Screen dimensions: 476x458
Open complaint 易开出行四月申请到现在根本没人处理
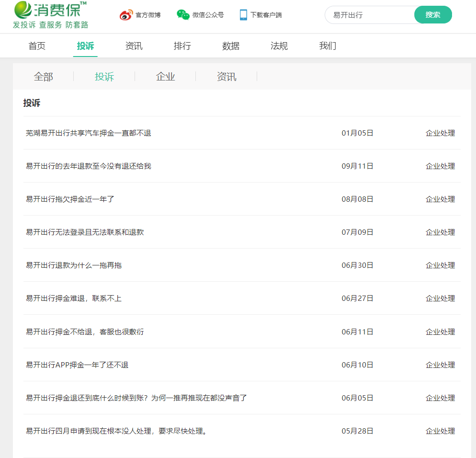coord(116,431)
